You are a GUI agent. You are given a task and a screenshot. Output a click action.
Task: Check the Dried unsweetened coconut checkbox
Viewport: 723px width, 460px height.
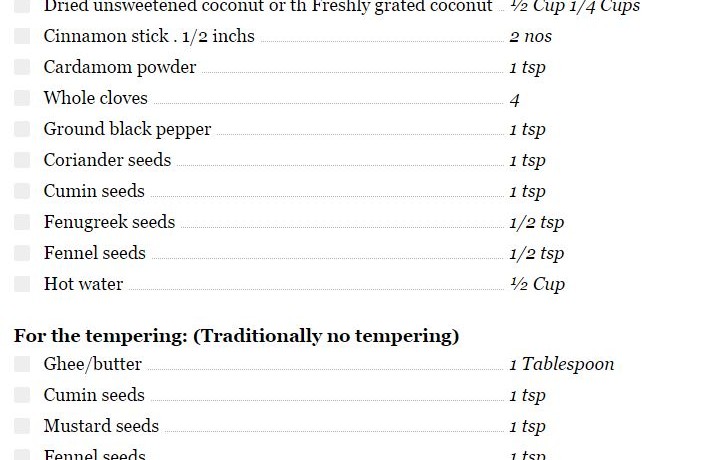(22, 6)
